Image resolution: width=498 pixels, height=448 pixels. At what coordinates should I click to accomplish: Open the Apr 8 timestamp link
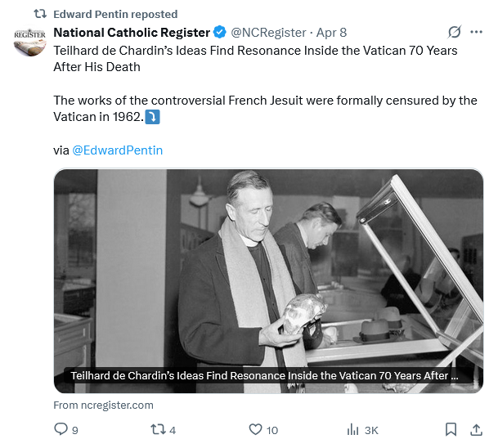331,33
